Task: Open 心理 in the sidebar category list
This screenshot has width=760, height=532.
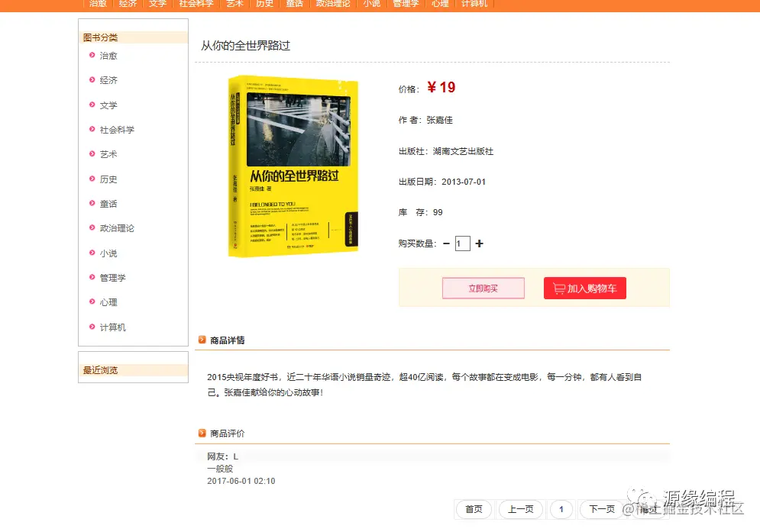Action: [108, 302]
